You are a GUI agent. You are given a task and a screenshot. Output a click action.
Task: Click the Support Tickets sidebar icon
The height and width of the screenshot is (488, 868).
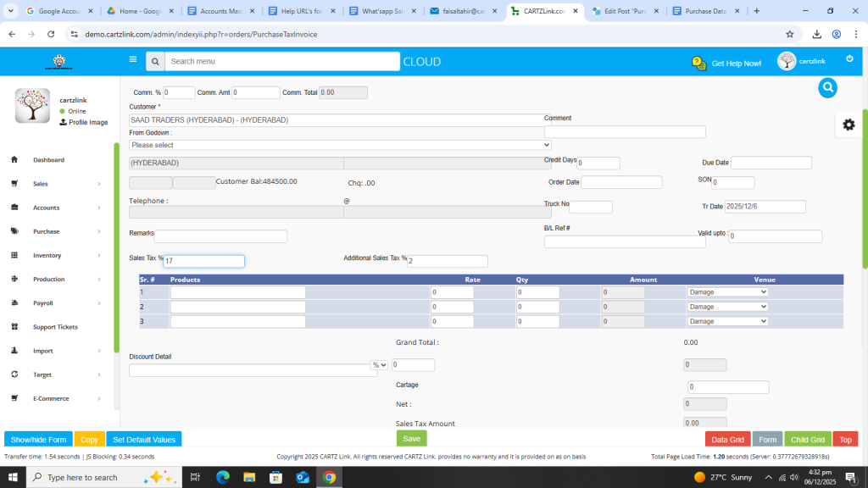tap(14, 327)
